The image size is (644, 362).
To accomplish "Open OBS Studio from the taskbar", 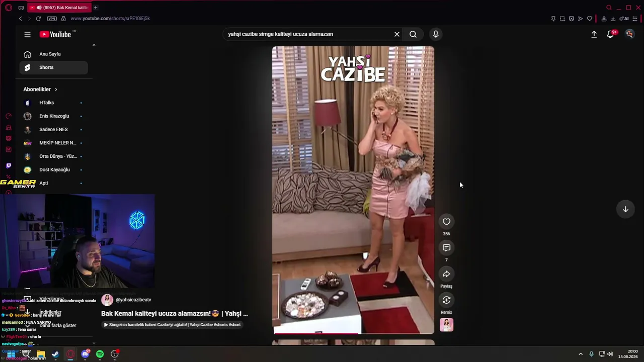I will (x=115, y=354).
